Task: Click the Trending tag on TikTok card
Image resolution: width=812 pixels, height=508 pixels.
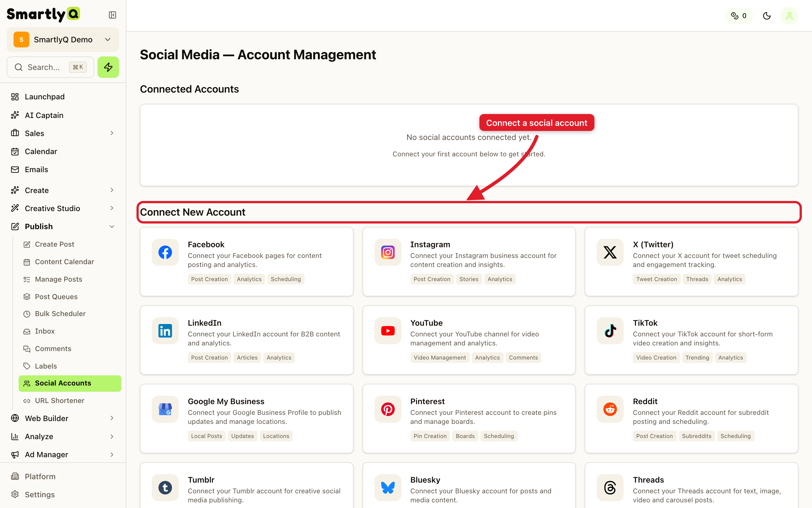Action: pyautogui.click(x=697, y=358)
